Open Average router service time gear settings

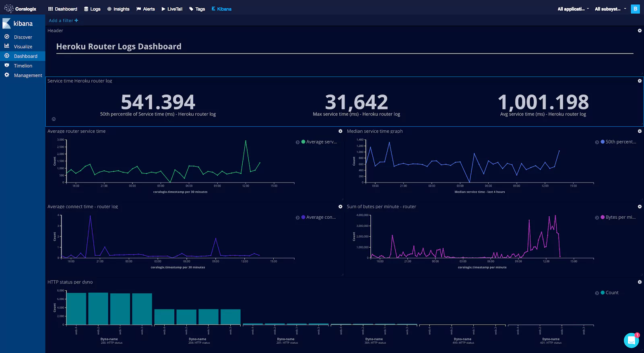(x=340, y=131)
